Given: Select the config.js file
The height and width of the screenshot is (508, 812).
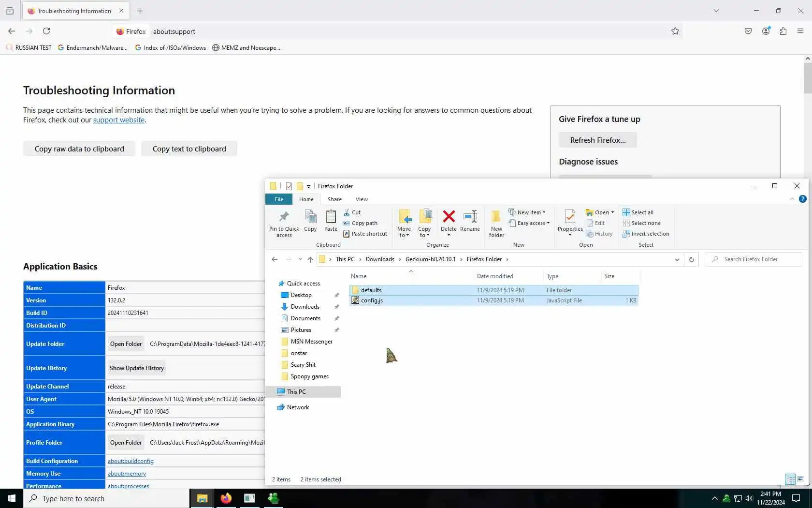Looking at the screenshot, I should point(494,300).
